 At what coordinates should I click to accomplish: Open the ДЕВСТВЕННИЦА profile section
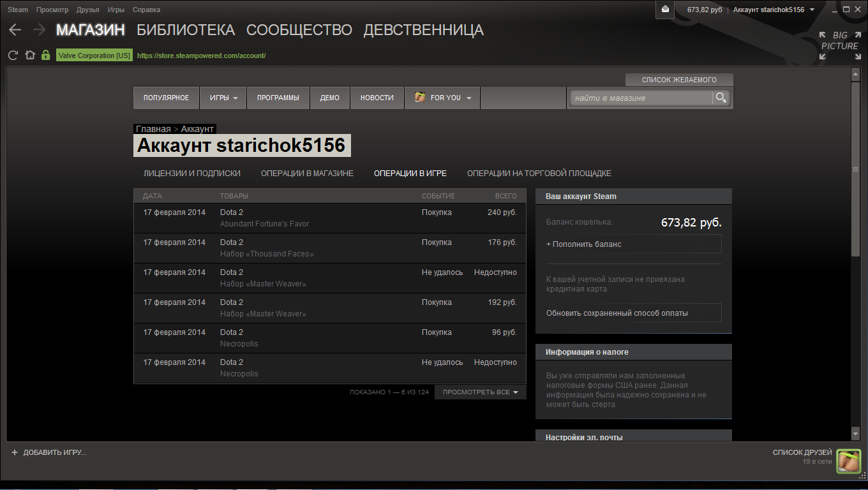pos(424,30)
